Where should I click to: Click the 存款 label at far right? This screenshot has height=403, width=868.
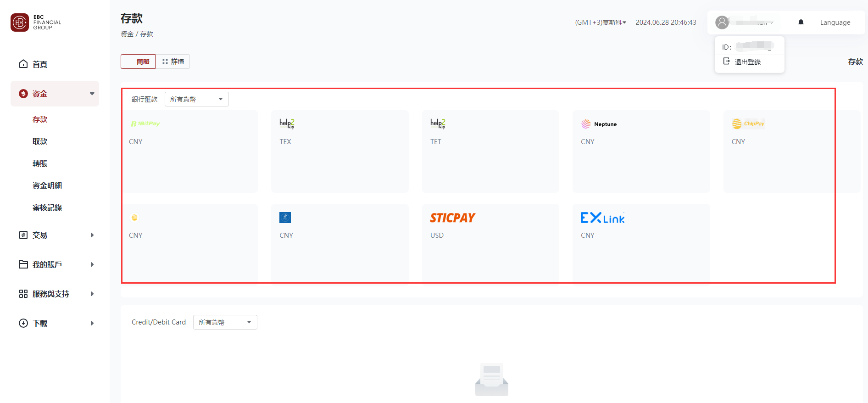point(855,62)
